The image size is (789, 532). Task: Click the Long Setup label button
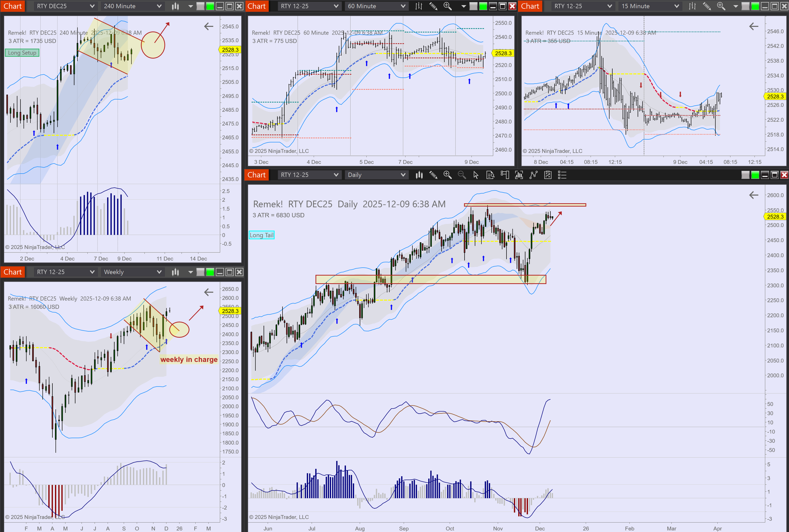[x=22, y=53]
